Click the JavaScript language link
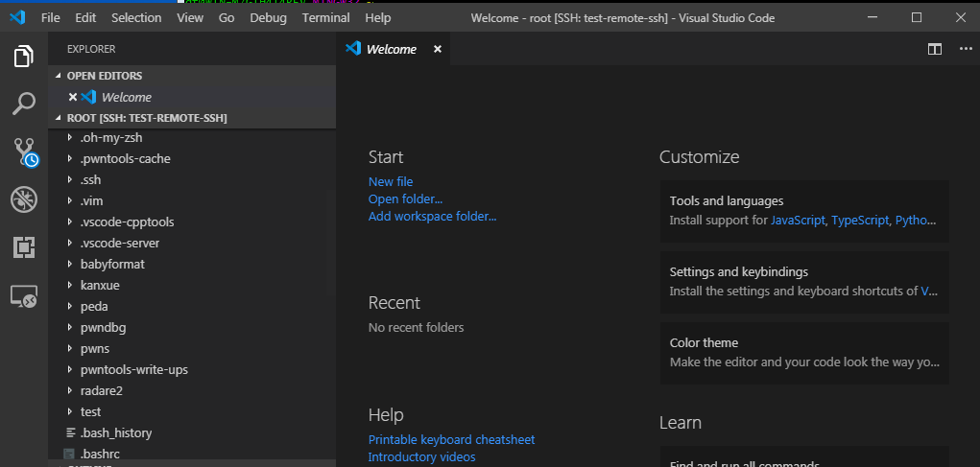This screenshot has height=467, width=980. point(798,221)
